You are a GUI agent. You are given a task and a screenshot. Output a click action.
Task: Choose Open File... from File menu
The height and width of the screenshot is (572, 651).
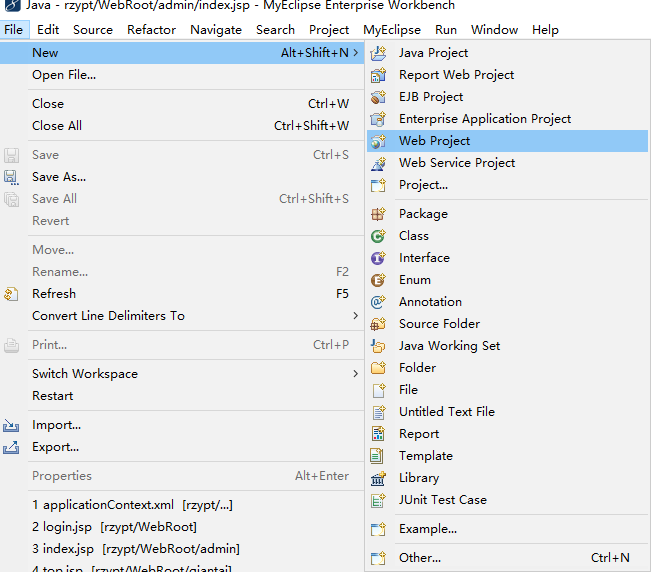[x=182, y=75]
